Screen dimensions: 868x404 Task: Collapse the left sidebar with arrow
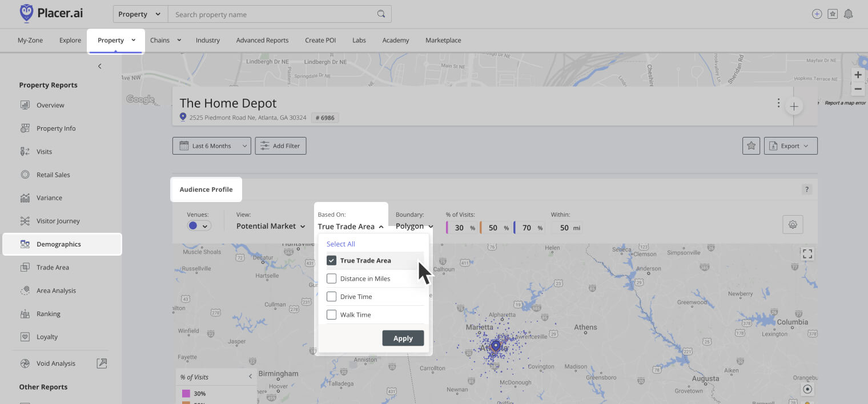pyautogui.click(x=99, y=66)
